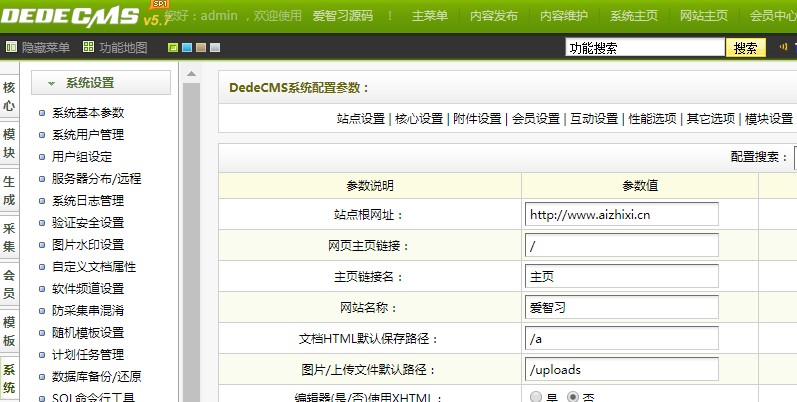Click the 搜索 button

tap(745, 48)
